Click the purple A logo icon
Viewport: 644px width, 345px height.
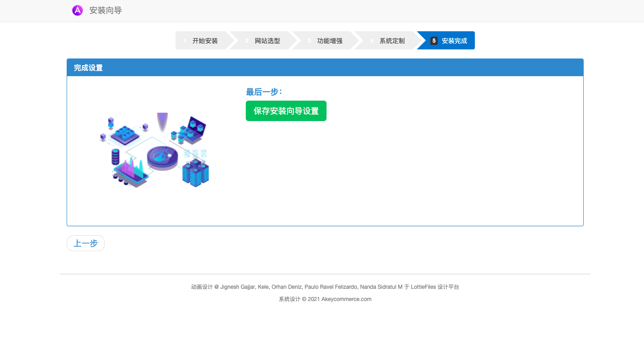pos(78,10)
